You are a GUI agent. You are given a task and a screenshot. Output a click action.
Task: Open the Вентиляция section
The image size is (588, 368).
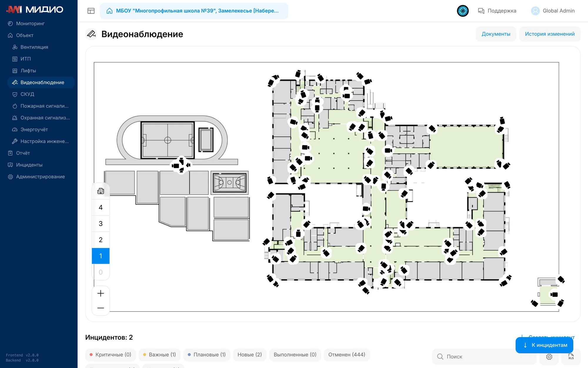tap(34, 47)
